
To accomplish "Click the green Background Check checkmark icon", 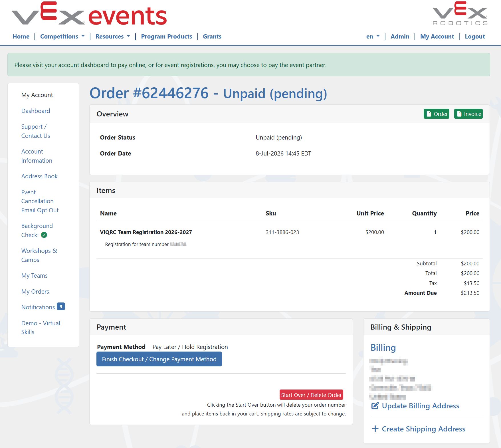I will 44,235.
